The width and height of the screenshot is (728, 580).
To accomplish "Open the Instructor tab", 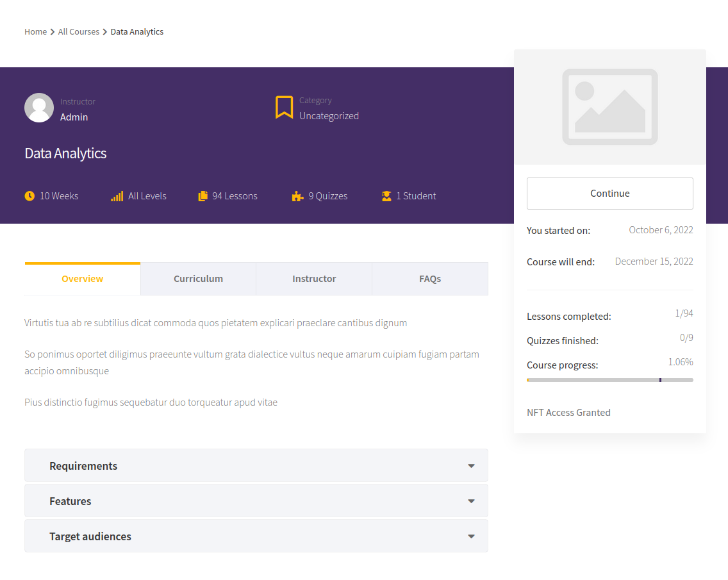I will click(314, 279).
